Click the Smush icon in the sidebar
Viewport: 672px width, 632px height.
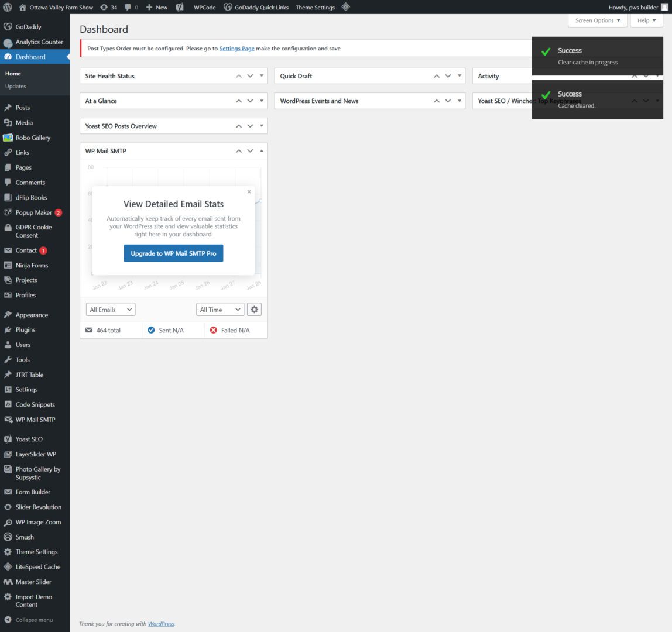(x=8, y=537)
